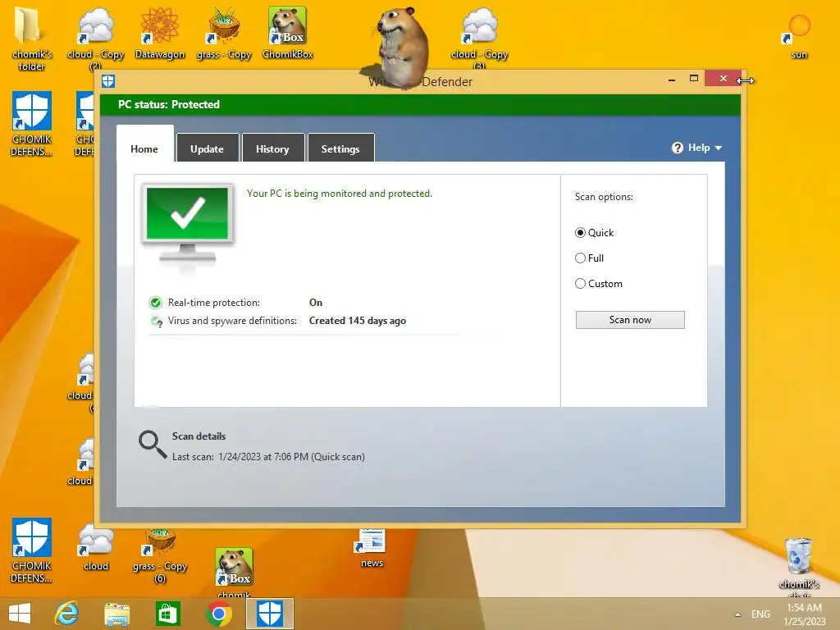Switch to the Update tab

(208, 148)
